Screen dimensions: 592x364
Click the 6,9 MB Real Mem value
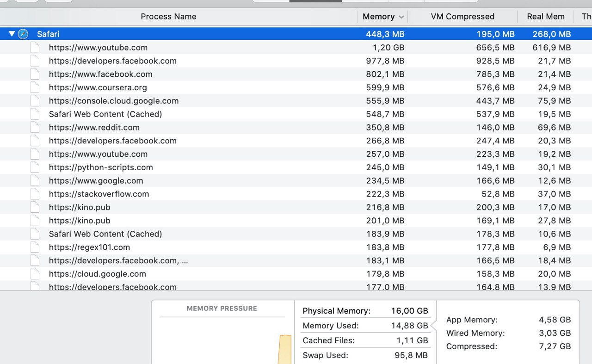pyautogui.click(x=557, y=247)
